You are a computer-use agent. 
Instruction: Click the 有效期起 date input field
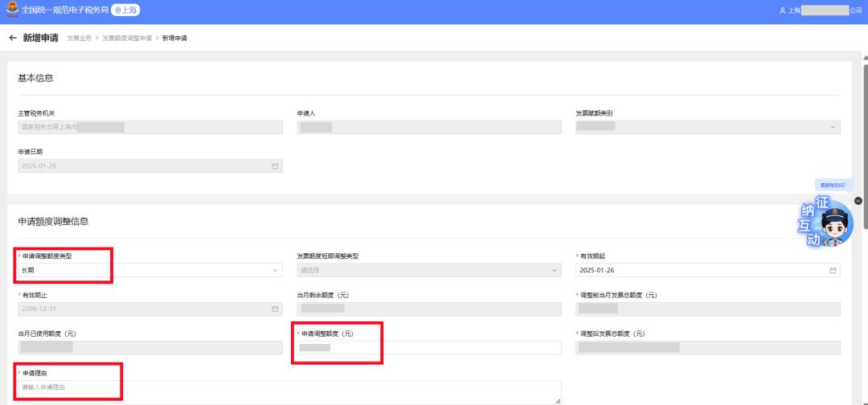(x=699, y=270)
